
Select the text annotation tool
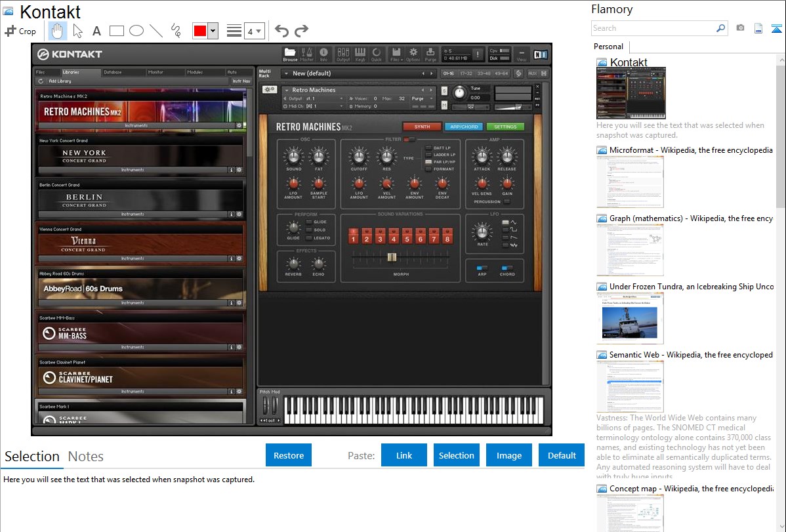tap(96, 31)
